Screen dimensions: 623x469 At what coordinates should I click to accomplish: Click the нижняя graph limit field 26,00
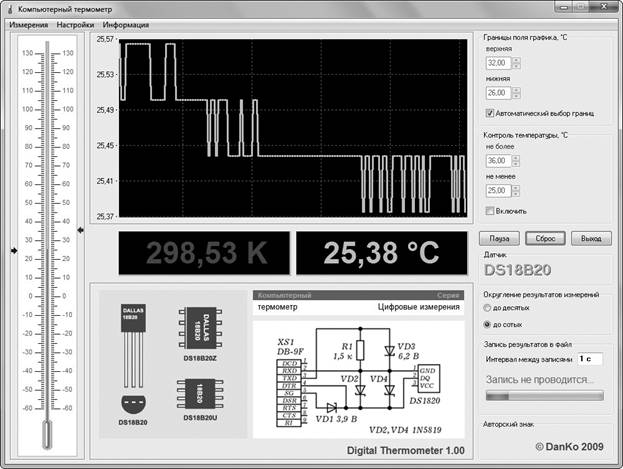(x=499, y=93)
